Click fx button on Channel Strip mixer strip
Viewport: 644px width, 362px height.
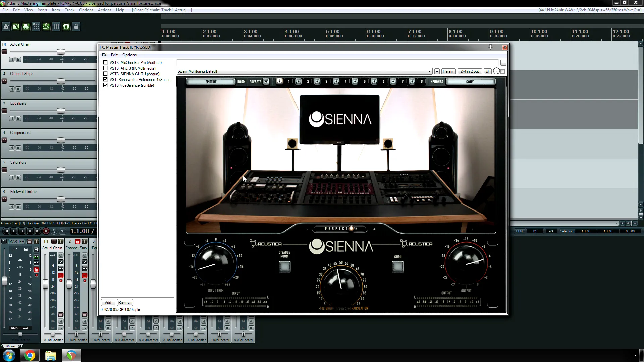pos(85,275)
